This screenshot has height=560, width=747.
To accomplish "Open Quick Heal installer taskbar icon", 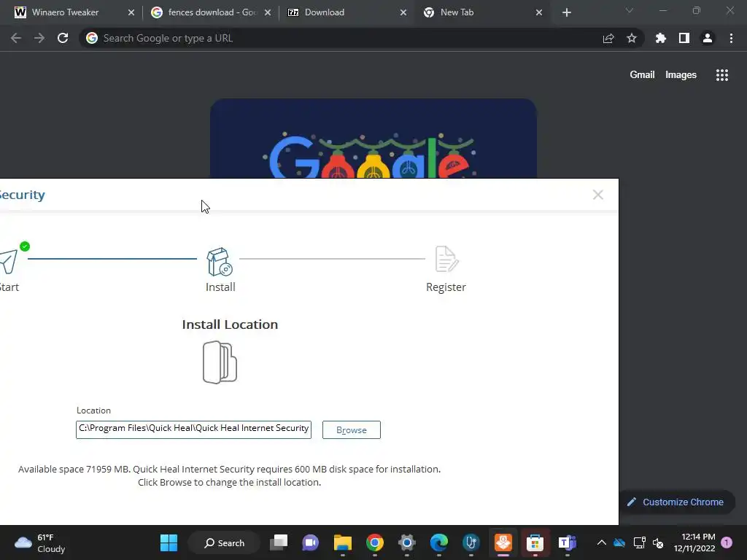I will coord(503,542).
